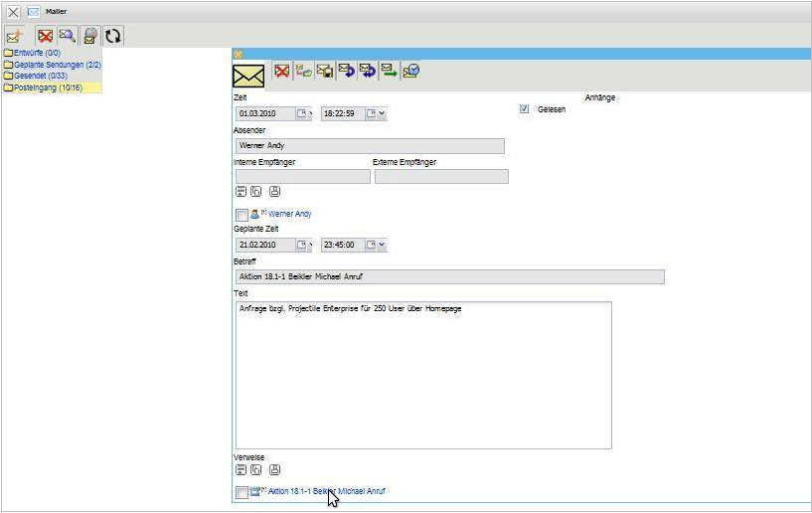Click the search mail magnifier icon
812x513 pixels.
[67, 36]
